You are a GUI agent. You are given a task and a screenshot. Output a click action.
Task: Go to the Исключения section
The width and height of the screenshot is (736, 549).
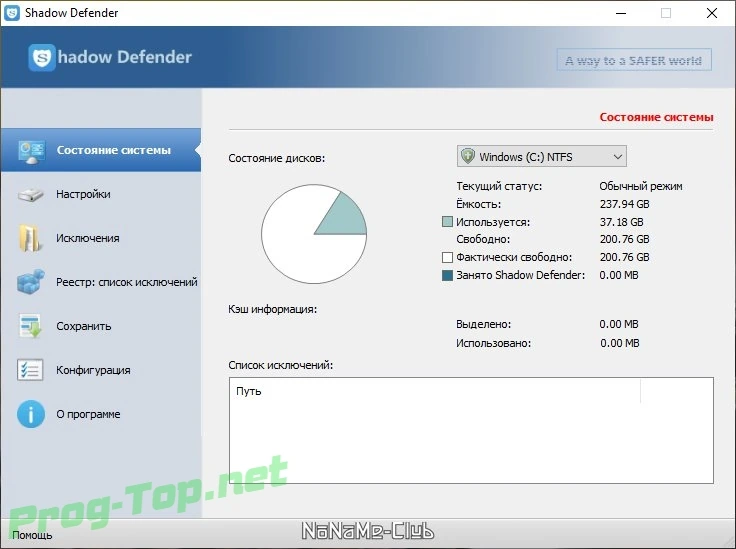pos(101,238)
